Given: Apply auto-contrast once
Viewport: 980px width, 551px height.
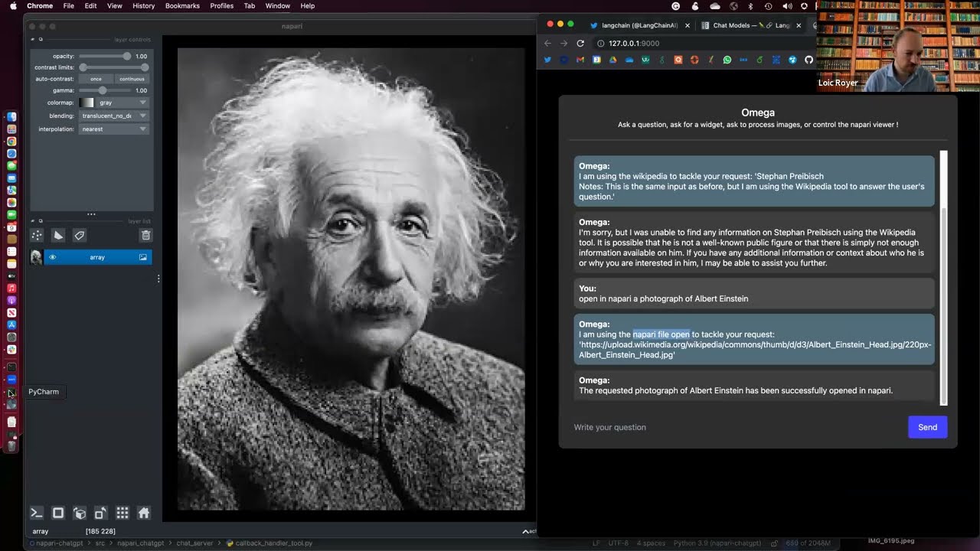Looking at the screenshot, I should 96,79.
